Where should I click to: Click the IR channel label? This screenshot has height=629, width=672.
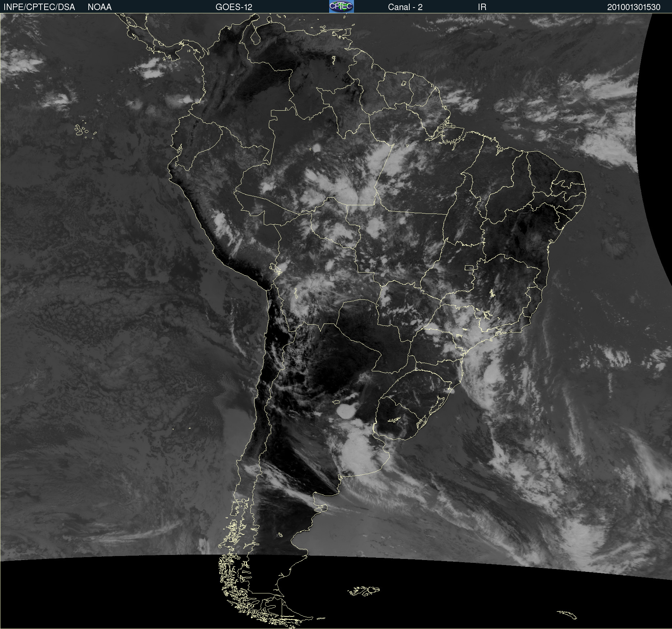482,7
